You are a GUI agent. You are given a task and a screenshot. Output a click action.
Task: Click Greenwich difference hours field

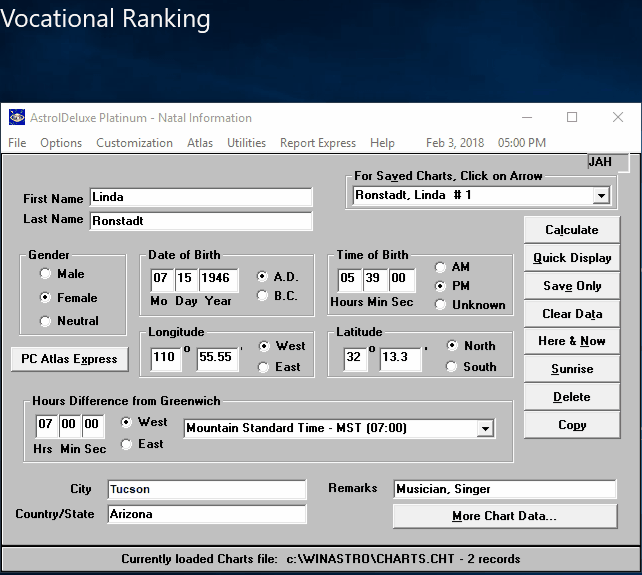[x=47, y=426]
